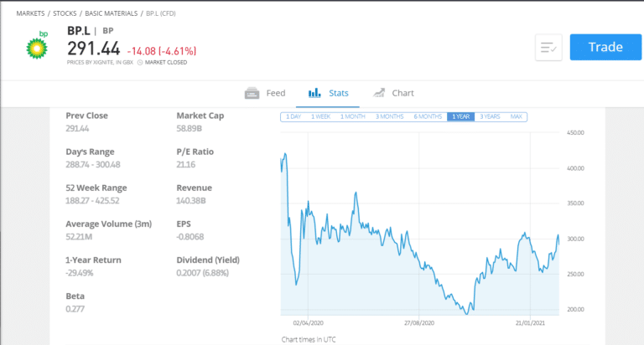The height and width of the screenshot is (345, 644).
Task: Click the PRICES BY XIGNITE, IN GBX text
Action: 101,62
